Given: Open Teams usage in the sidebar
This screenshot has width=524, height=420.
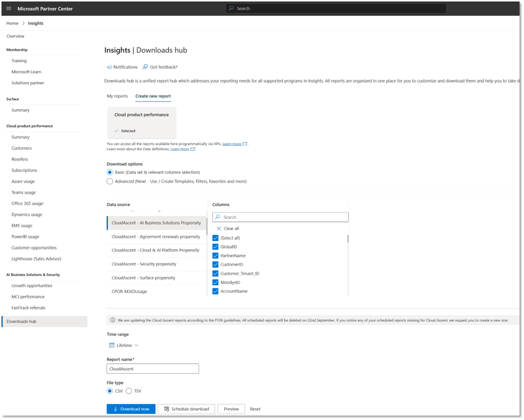Looking at the screenshot, I should coord(23,193).
